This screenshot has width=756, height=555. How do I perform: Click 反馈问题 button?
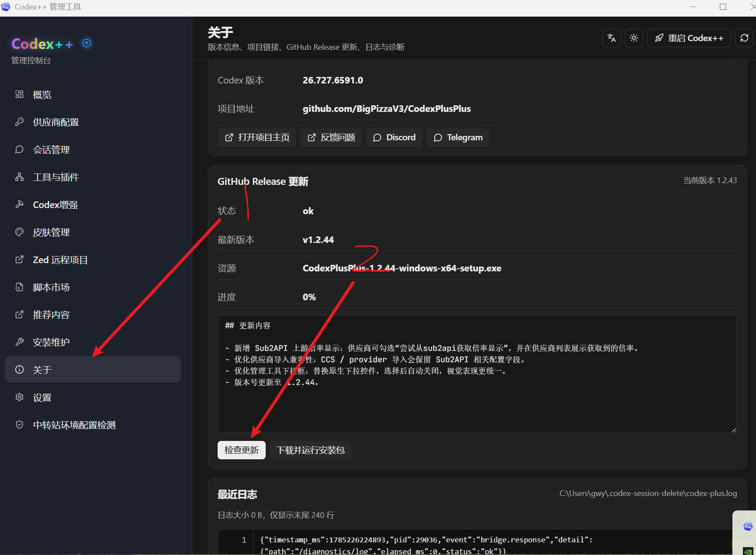pos(331,137)
